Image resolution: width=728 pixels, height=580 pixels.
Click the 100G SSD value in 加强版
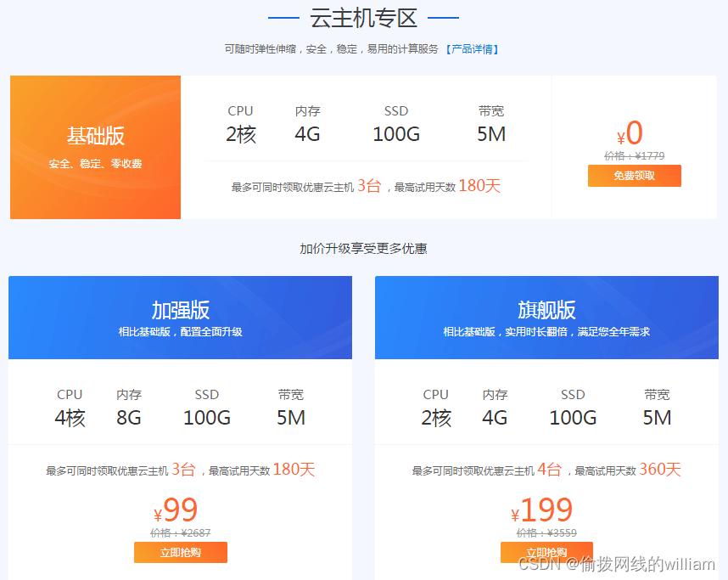[207, 418]
